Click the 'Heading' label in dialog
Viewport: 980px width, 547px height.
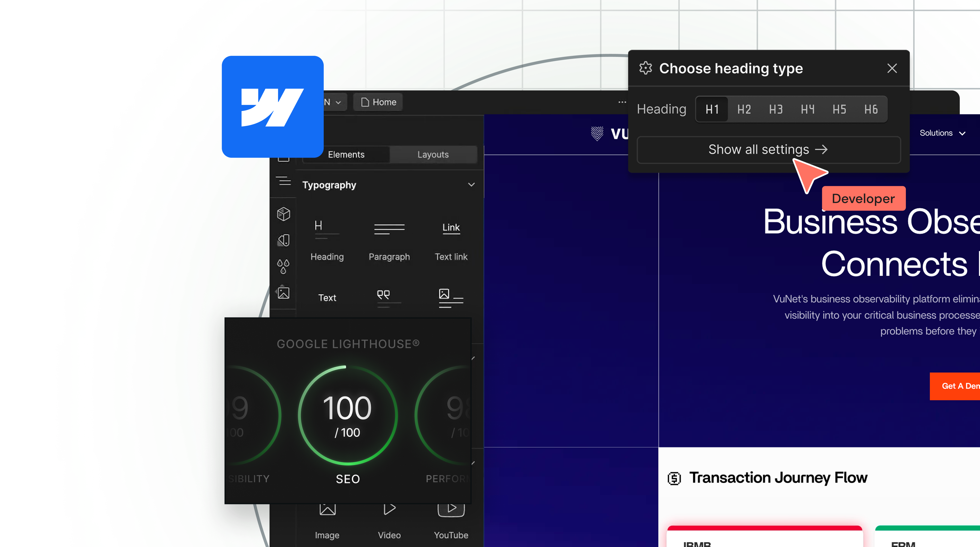click(x=661, y=109)
